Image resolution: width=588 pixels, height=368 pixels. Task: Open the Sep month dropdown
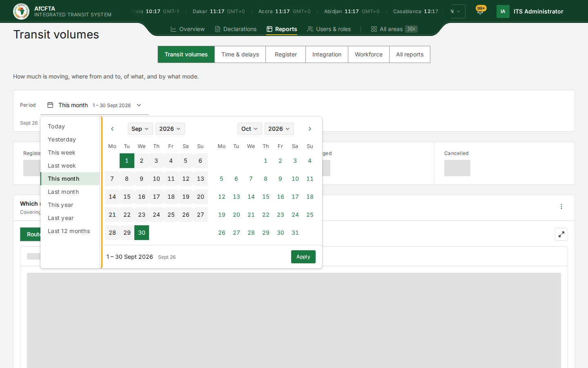[140, 129]
